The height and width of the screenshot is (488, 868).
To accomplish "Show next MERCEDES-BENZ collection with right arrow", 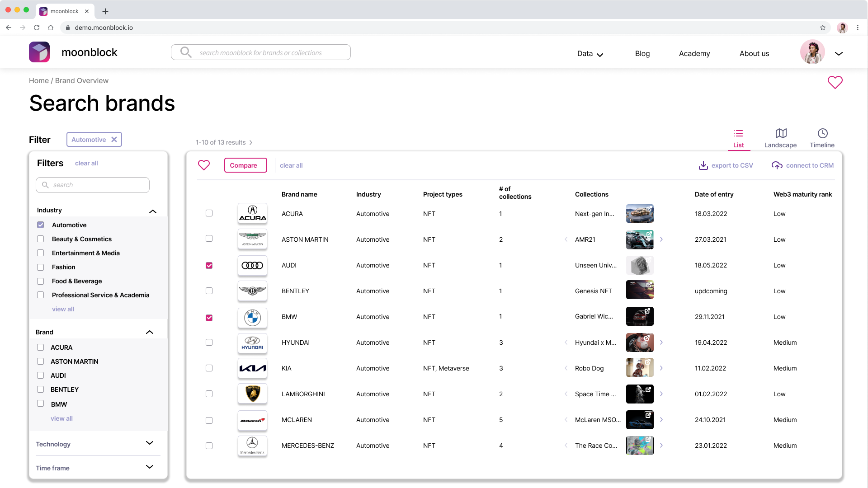I will point(661,446).
